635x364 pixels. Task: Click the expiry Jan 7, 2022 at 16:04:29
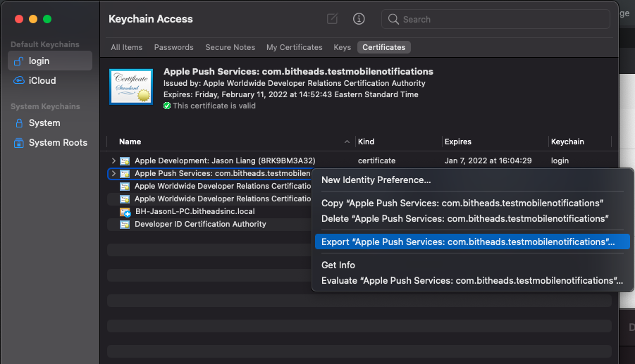(x=488, y=161)
